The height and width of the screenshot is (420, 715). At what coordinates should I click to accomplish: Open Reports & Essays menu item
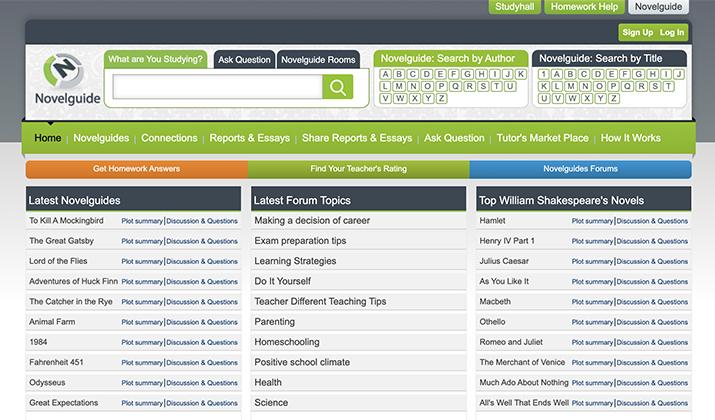pos(249,138)
